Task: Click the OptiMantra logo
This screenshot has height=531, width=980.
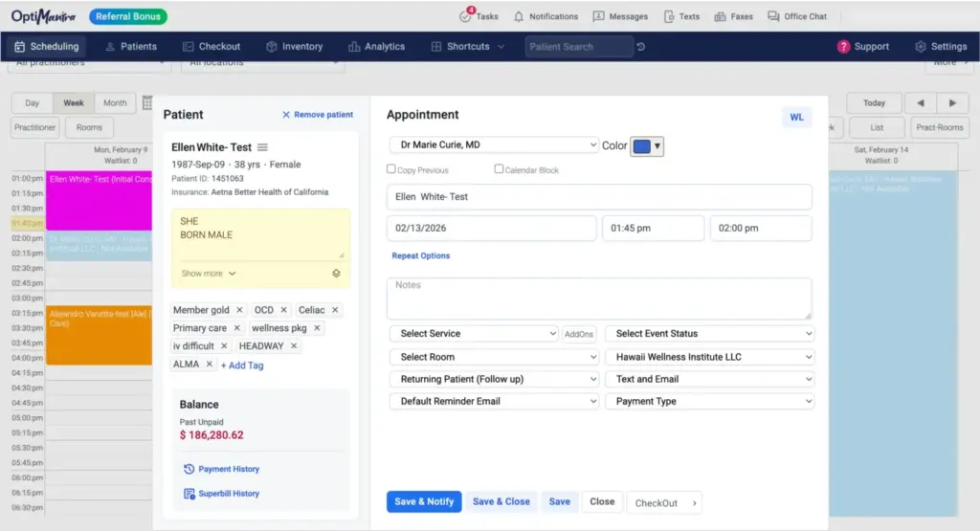Action: tap(43, 16)
